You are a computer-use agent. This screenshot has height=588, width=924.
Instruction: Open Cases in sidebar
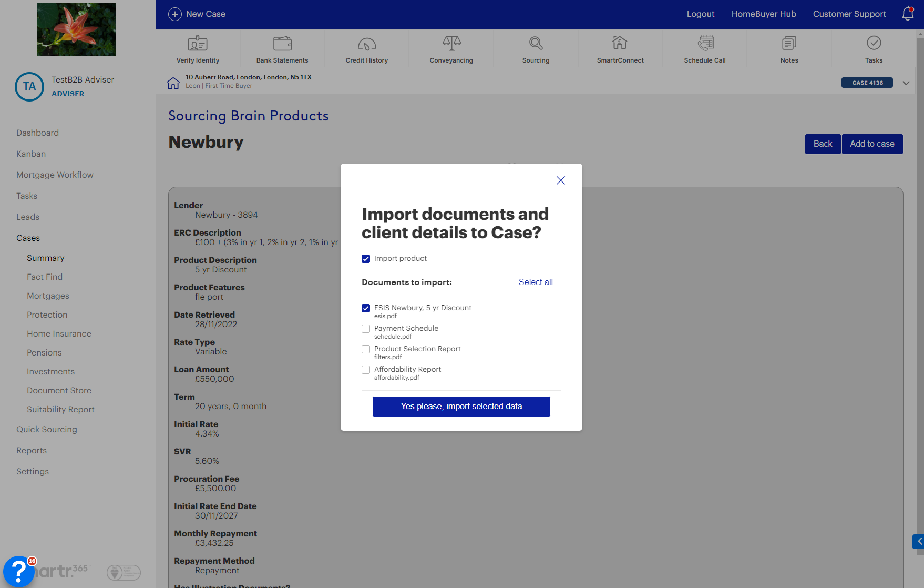coord(28,238)
